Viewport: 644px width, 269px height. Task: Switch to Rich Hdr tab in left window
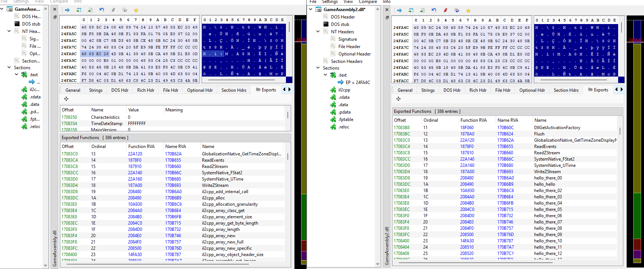tap(146, 90)
